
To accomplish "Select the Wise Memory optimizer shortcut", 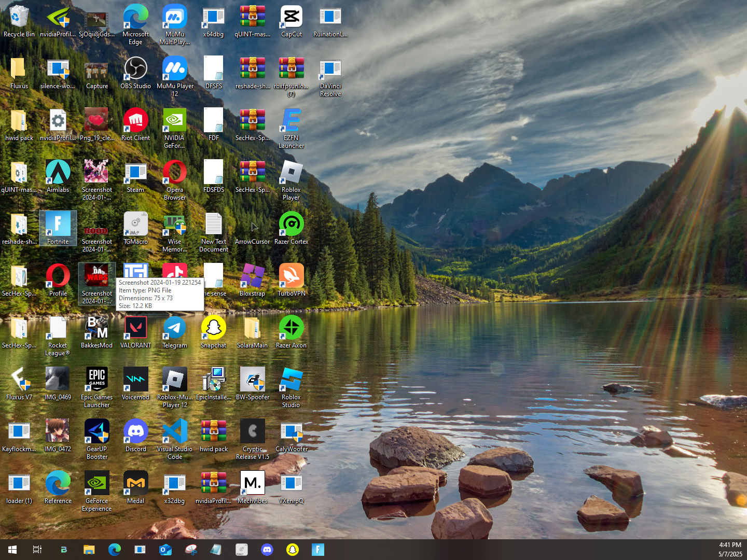I will [175, 232].
